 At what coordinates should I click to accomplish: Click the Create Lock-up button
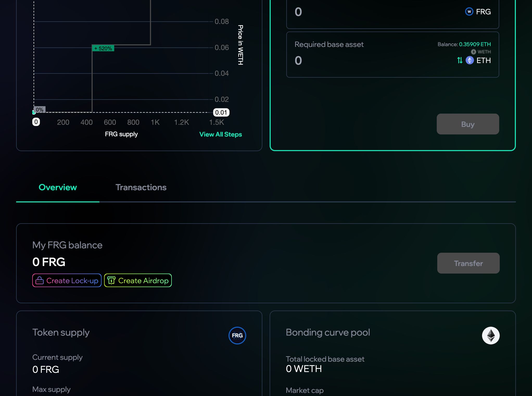click(67, 280)
